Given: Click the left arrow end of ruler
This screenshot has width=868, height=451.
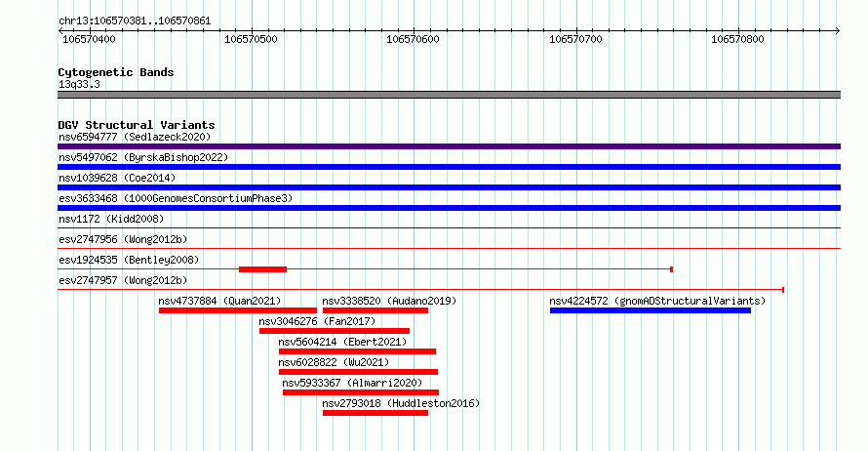Looking at the screenshot, I should pos(60,31).
